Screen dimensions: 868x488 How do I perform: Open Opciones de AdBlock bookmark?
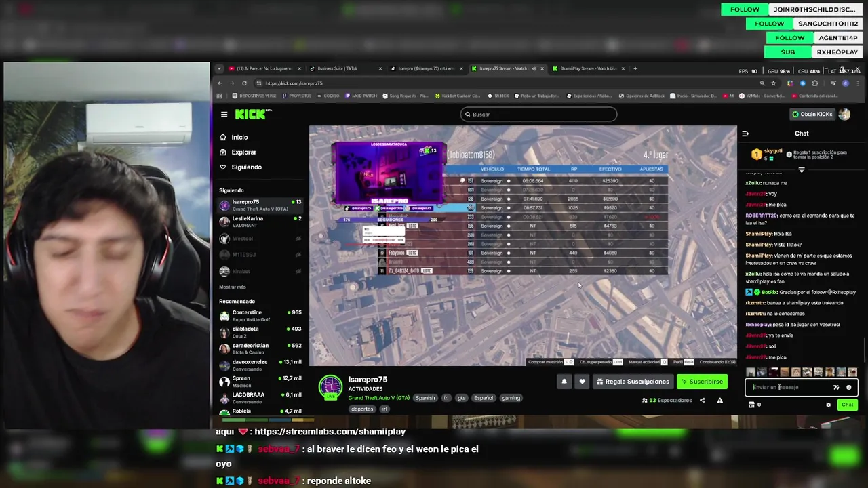click(x=643, y=96)
